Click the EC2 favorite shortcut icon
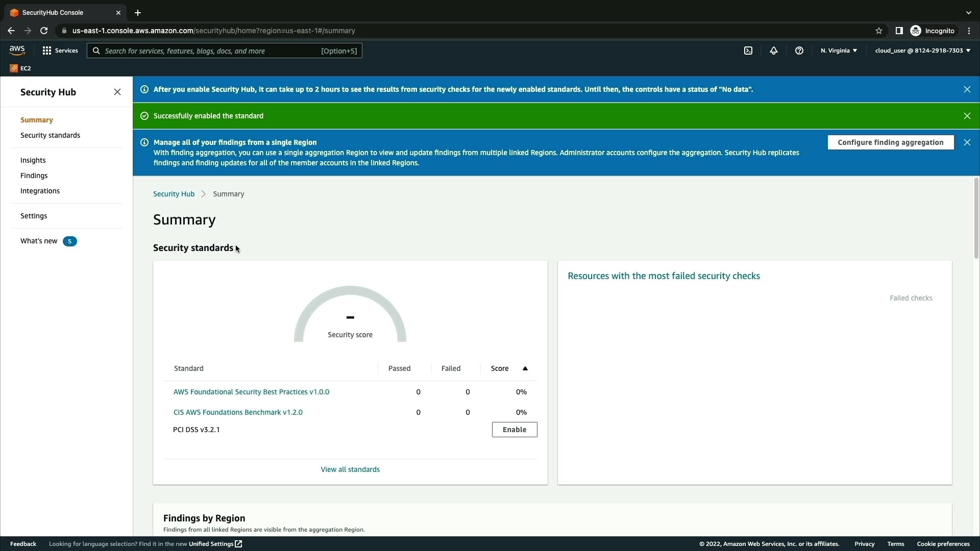The width and height of the screenshot is (980, 551). tap(14, 68)
